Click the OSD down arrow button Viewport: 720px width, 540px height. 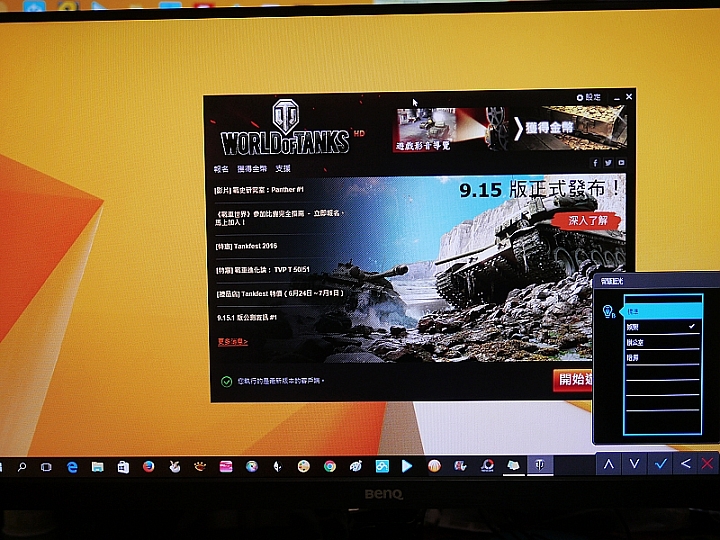tap(635, 464)
